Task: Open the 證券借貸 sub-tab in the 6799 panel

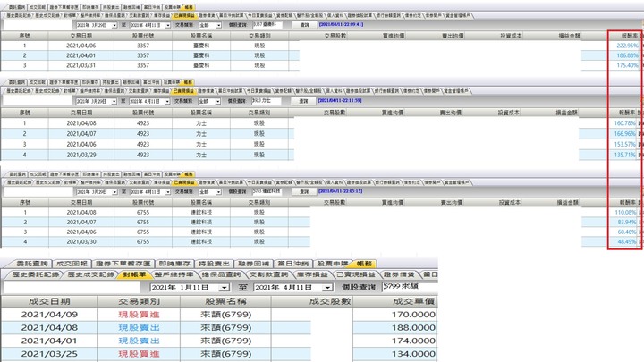Action: click(399, 274)
